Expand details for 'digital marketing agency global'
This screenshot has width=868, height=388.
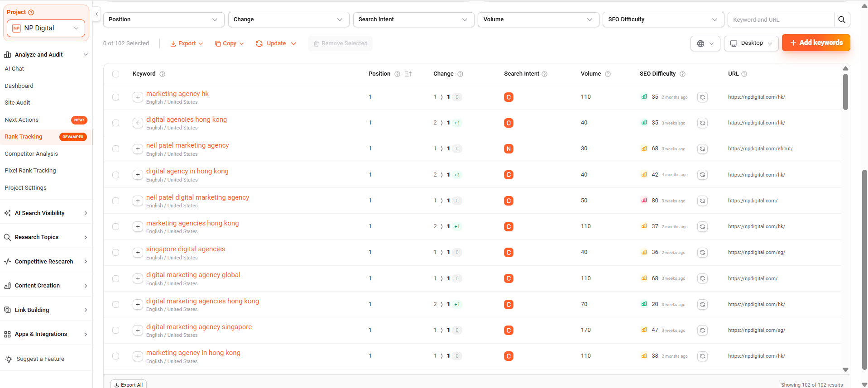138,278
